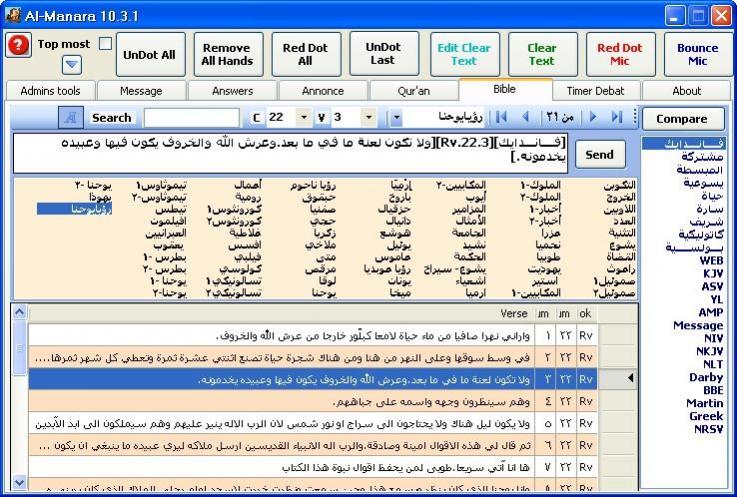The width and height of the screenshot is (737, 497).
Task: Go to next chapter using right arrow
Action: pos(593,117)
